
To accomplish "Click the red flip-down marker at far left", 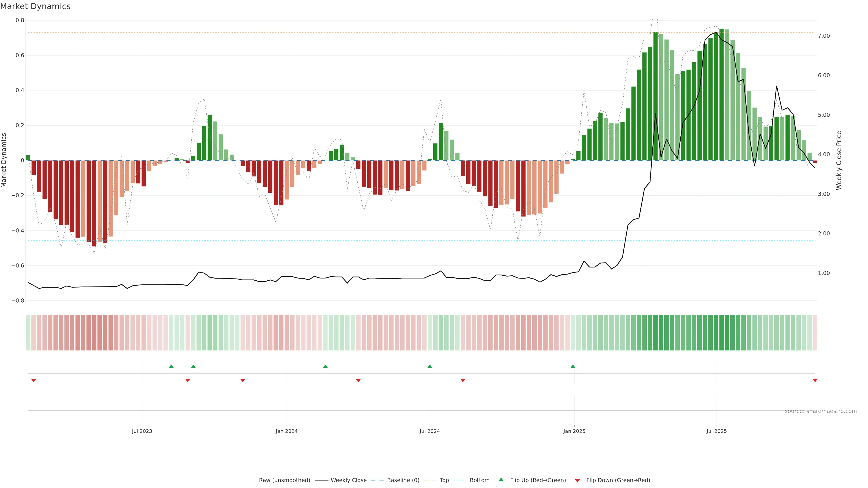I will 33,380.
